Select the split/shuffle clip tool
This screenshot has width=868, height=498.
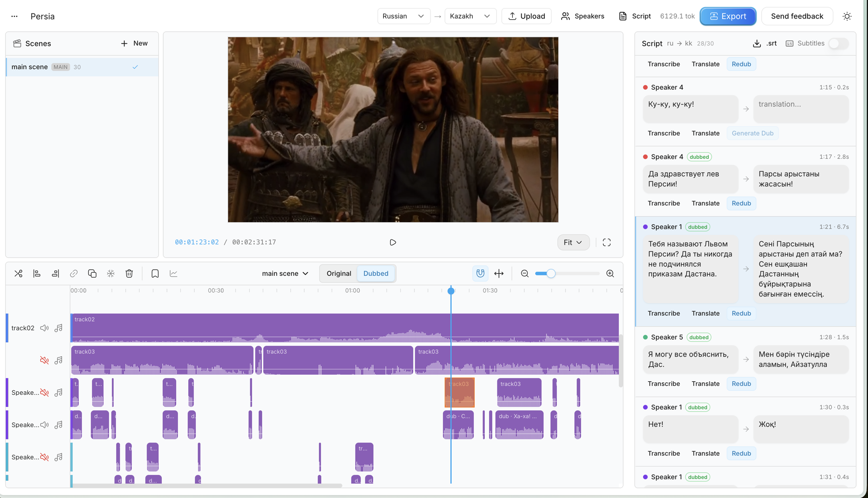[18, 273]
